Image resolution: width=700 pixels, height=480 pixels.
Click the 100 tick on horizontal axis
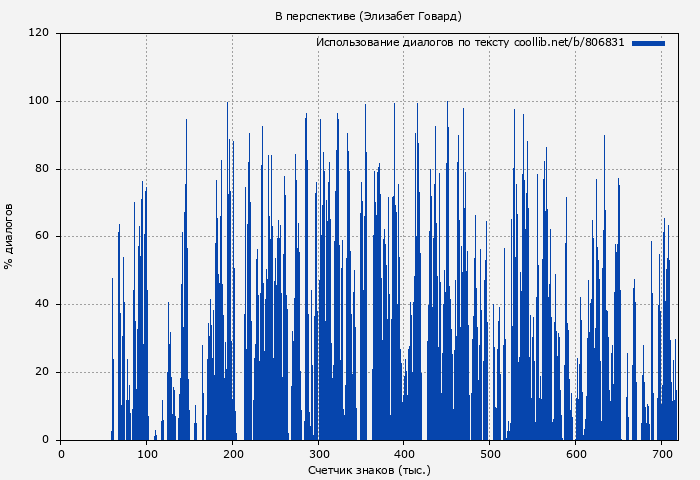(x=147, y=454)
